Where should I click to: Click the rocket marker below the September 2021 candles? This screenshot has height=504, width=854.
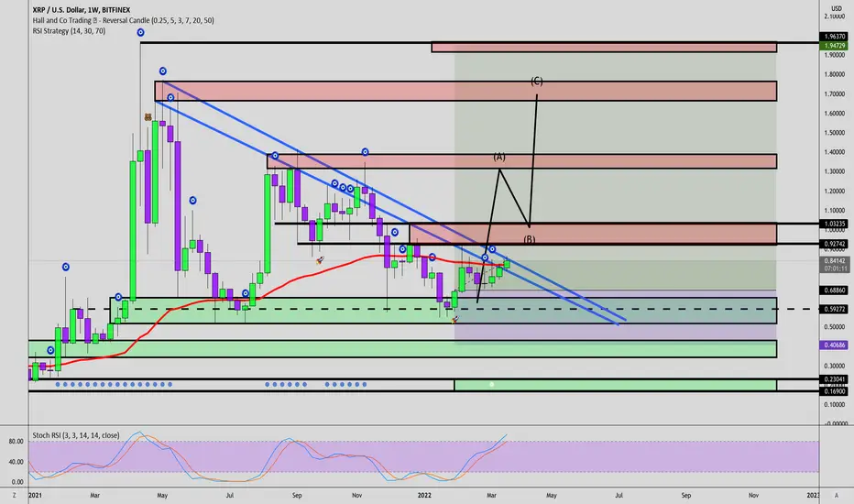click(x=320, y=260)
